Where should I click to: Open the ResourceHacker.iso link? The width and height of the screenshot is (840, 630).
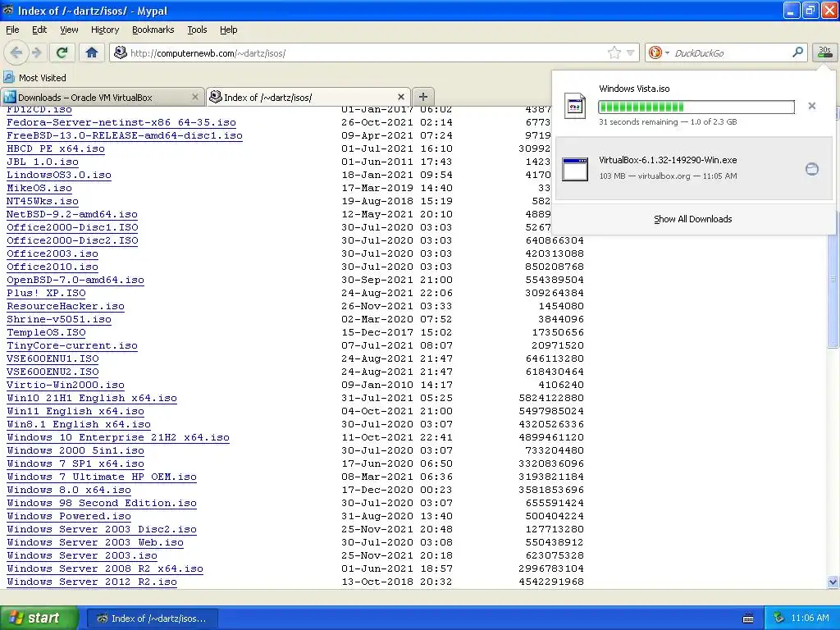[66, 306]
